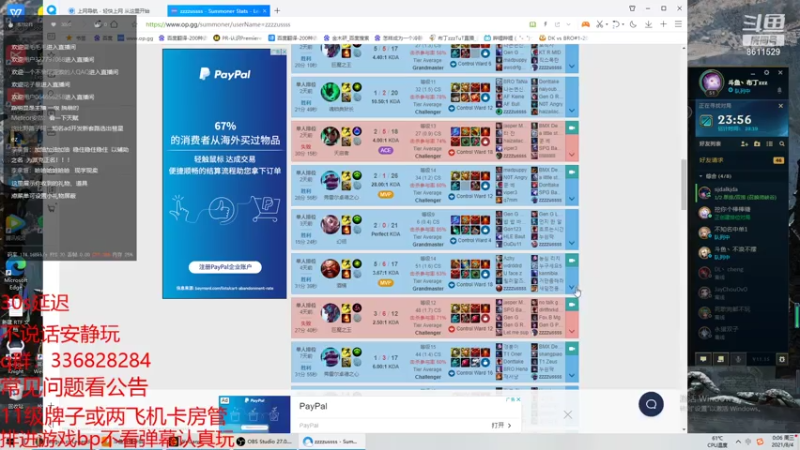Open the chat icon at client bottom
The height and width of the screenshot is (450, 800).
tap(704, 359)
